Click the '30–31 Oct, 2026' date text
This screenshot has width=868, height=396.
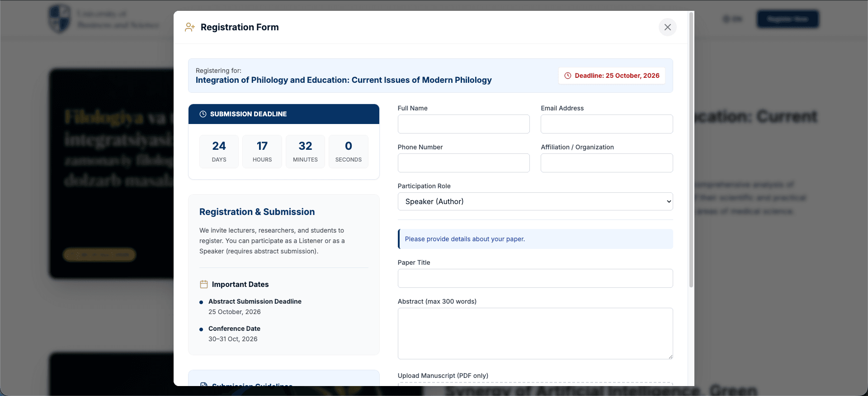click(x=233, y=339)
